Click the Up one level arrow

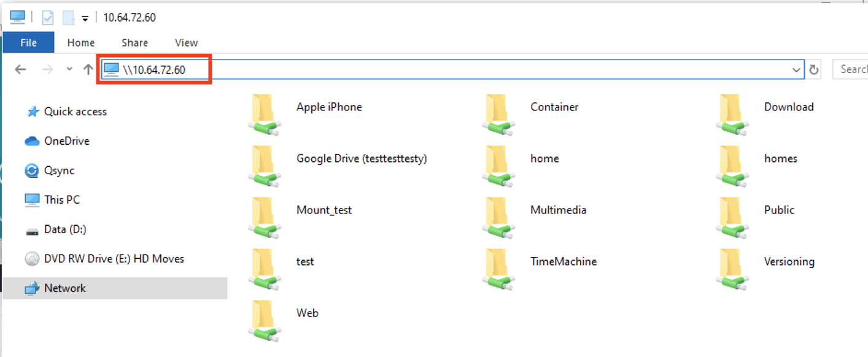[88, 69]
